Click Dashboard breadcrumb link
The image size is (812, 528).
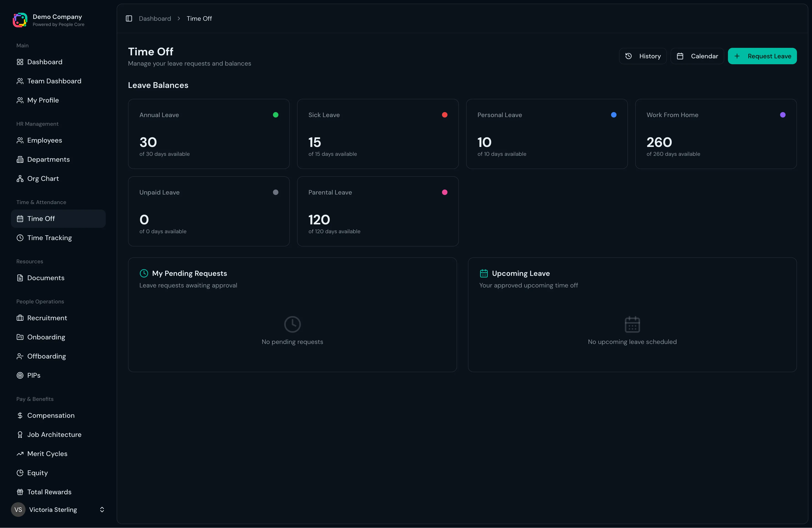pos(155,18)
